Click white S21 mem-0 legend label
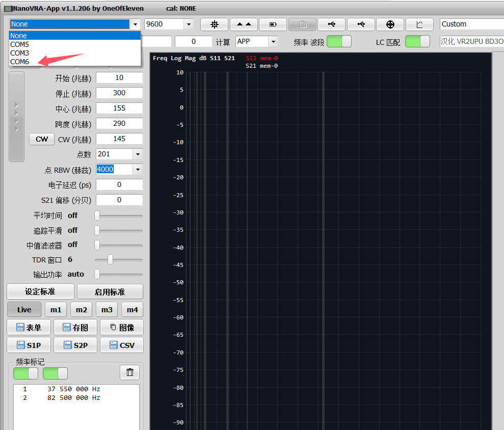This screenshot has height=430, width=504. click(261, 66)
